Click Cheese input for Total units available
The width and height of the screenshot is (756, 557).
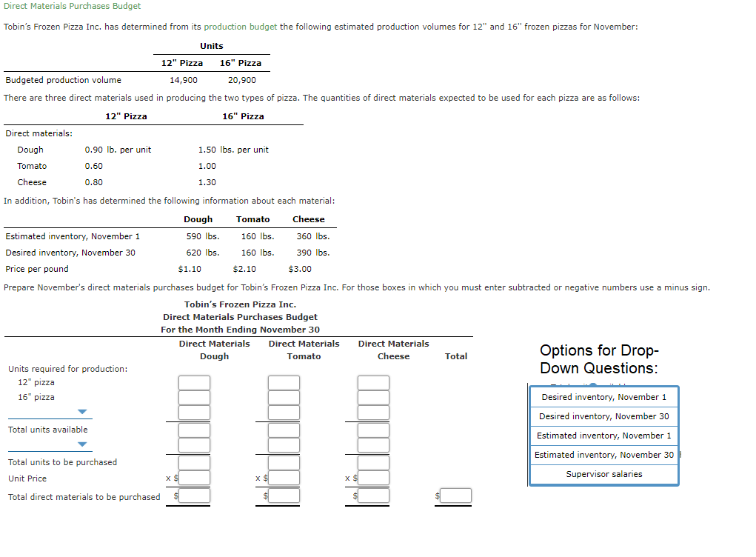click(374, 430)
